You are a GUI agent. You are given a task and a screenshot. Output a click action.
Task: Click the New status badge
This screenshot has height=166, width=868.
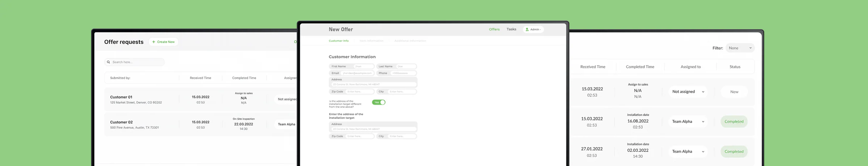tap(734, 92)
